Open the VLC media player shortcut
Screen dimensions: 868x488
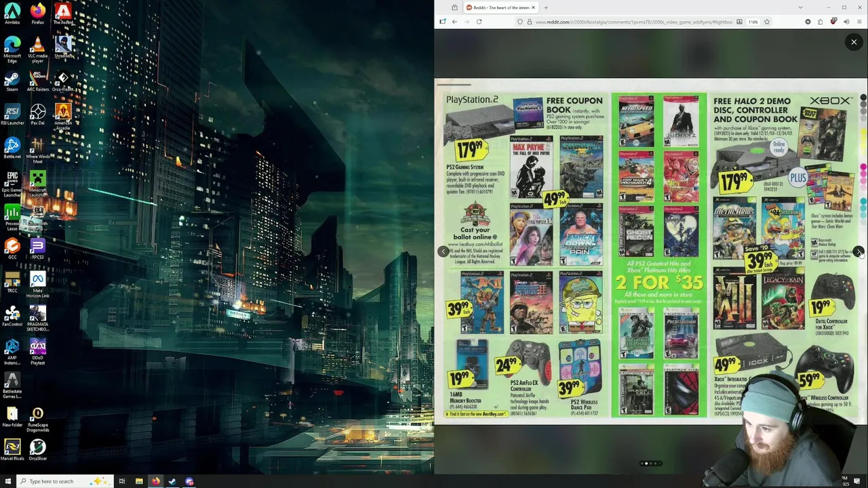pyautogui.click(x=38, y=49)
